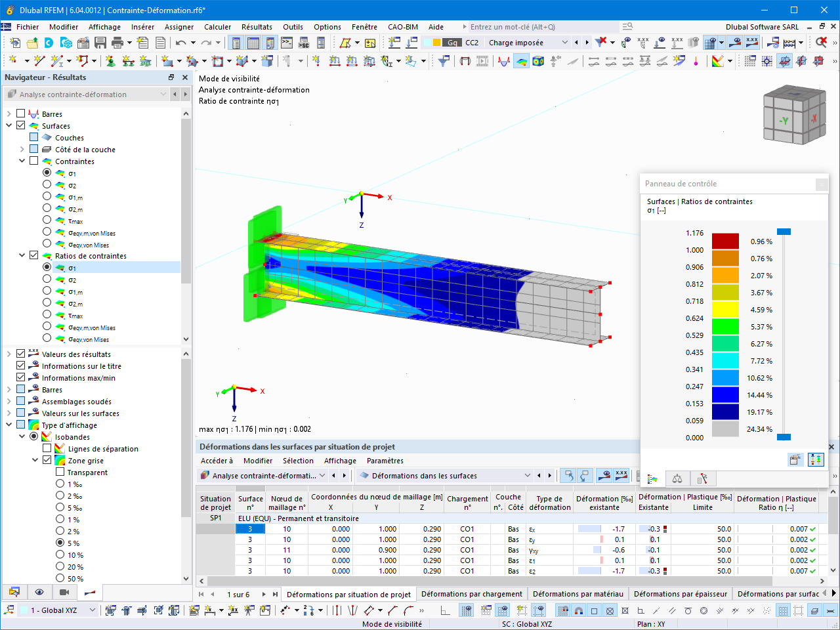This screenshot has width=840, height=630.
Task: Click the Navigator camera views tab icon
Action: (x=64, y=592)
